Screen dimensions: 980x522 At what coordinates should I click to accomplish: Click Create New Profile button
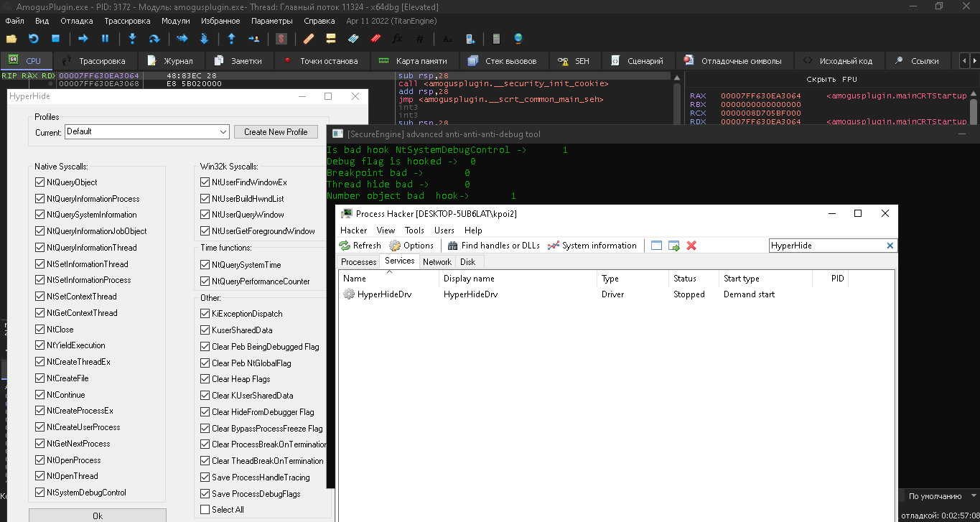coord(276,132)
